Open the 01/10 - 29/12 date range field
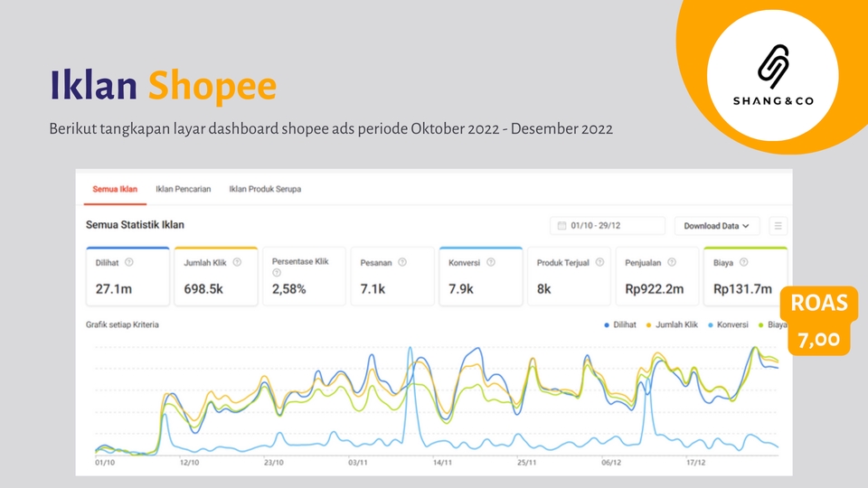The width and height of the screenshot is (868, 488). point(608,226)
